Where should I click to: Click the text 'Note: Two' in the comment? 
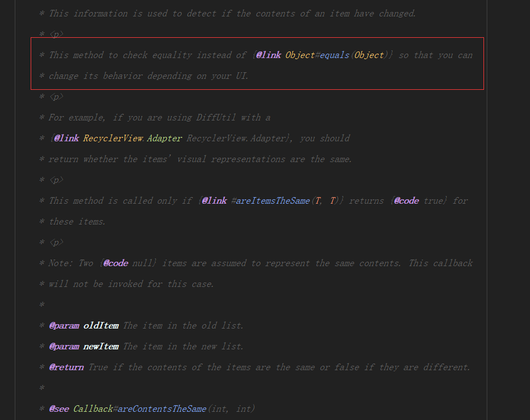(x=71, y=263)
